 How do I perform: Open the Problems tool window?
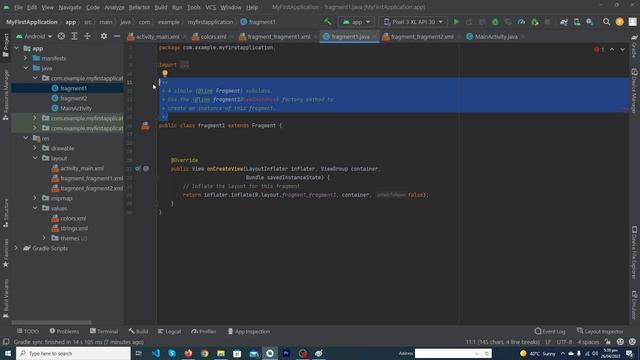point(64,331)
